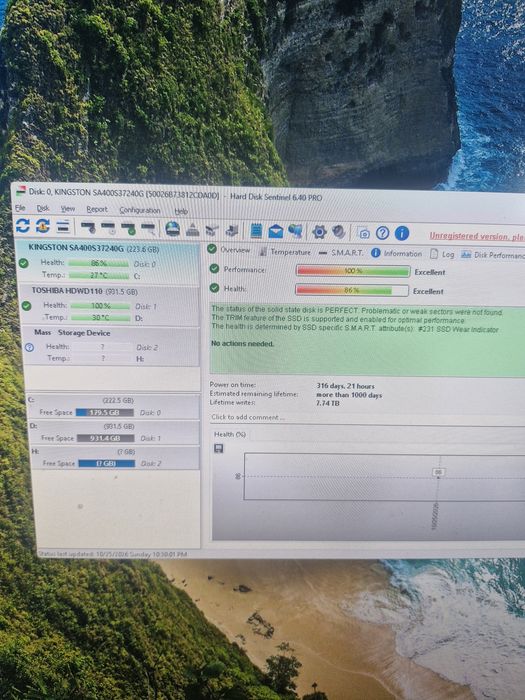Screen dimensions: 525x700
Task: Click the Performance 100 % bar
Action: point(353,271)
